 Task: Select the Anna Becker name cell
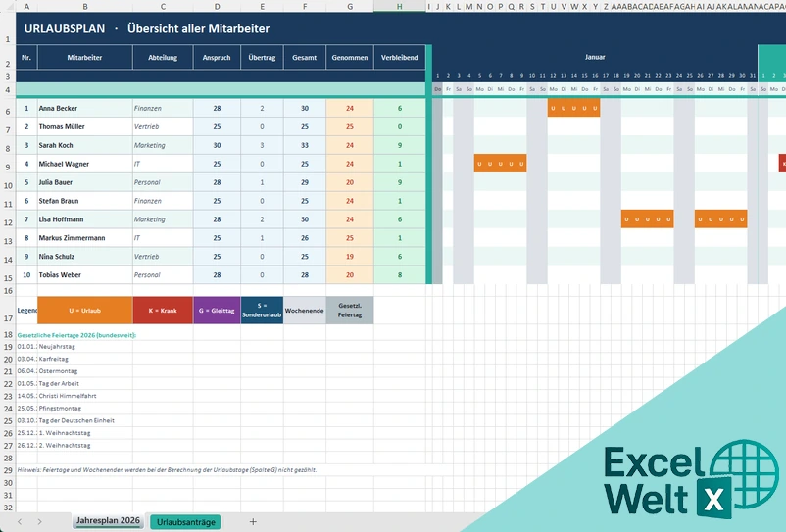pos(85,108)
